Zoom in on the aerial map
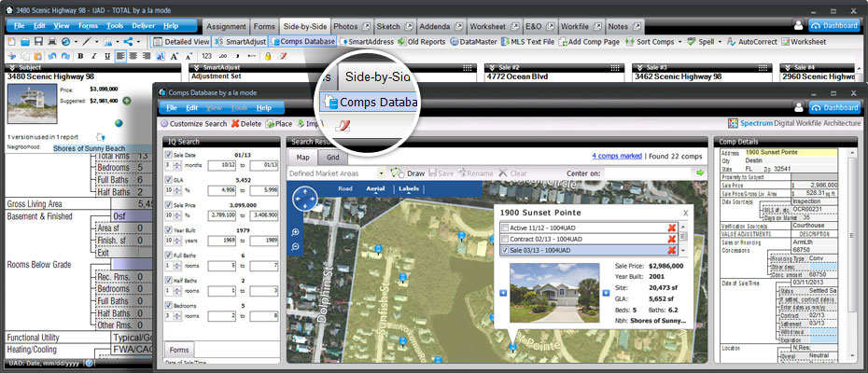Viewport: 868px width, 373px height. tap(296, 232)
